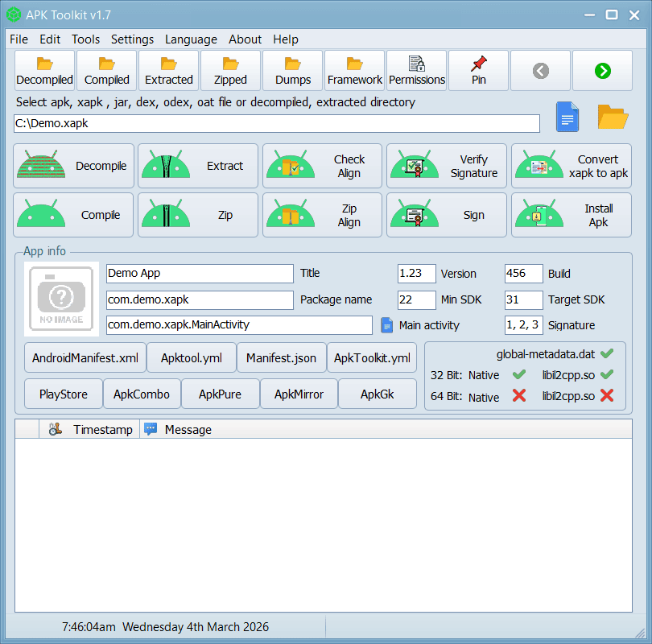
Task: Open the Extracted folder
Action: (169, 71)
